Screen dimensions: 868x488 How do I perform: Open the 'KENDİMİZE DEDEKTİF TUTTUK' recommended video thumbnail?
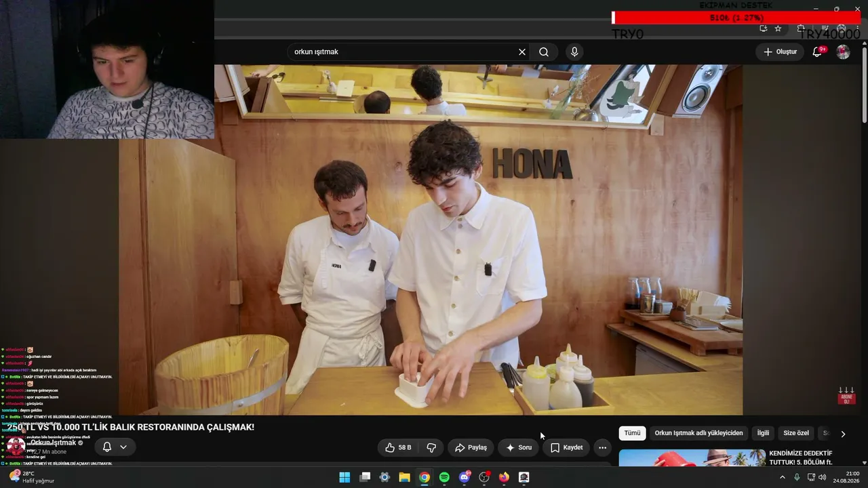pyautogui.click(x=692, y=458)
